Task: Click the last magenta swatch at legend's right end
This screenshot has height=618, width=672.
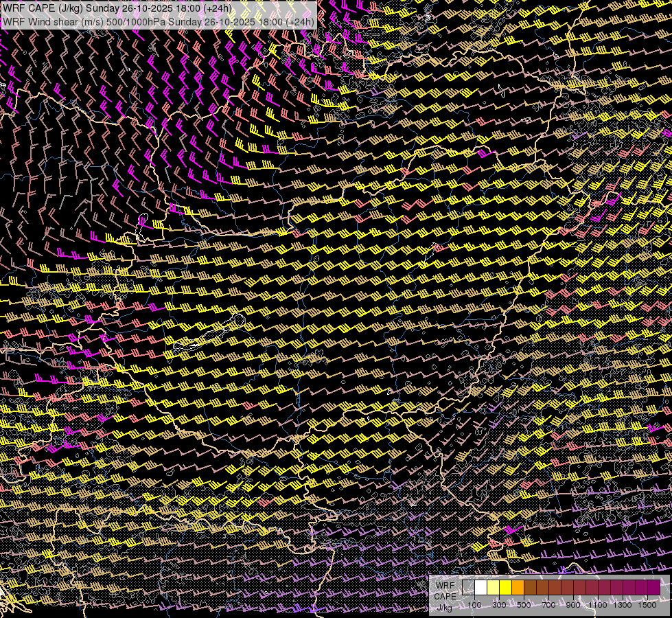Action: [653, 587]
